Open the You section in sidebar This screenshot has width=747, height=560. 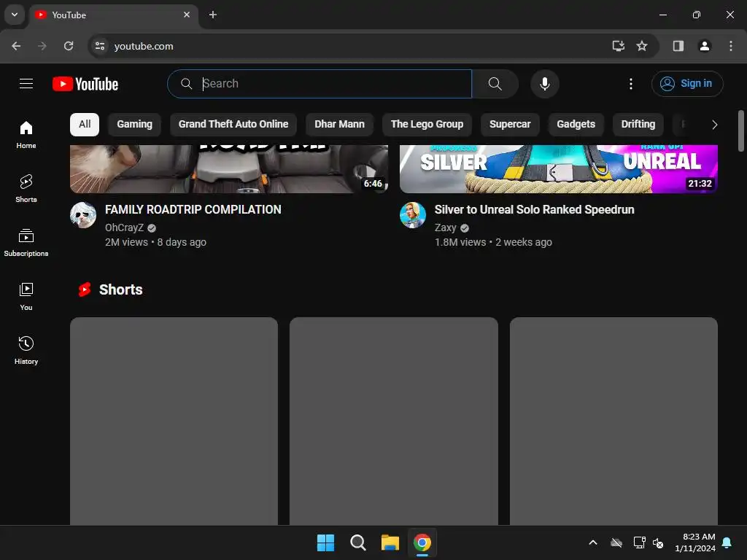point(26,296)
